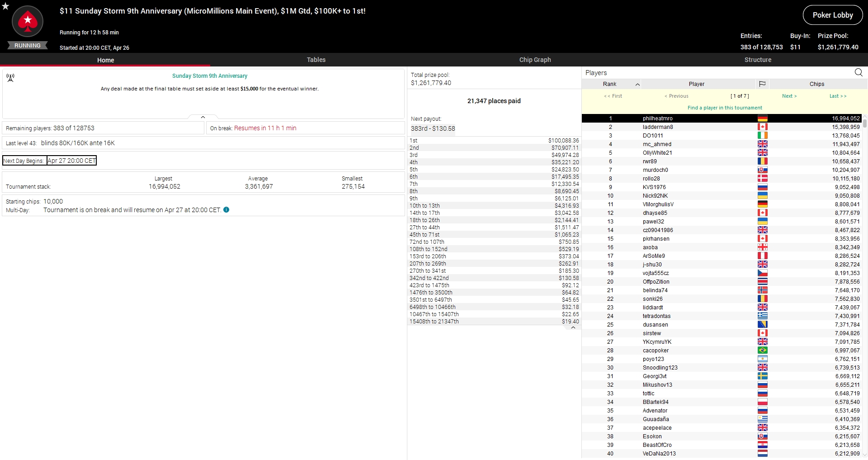Open the Structure tab
868x460 pixels.
click(x=758, y=60)
